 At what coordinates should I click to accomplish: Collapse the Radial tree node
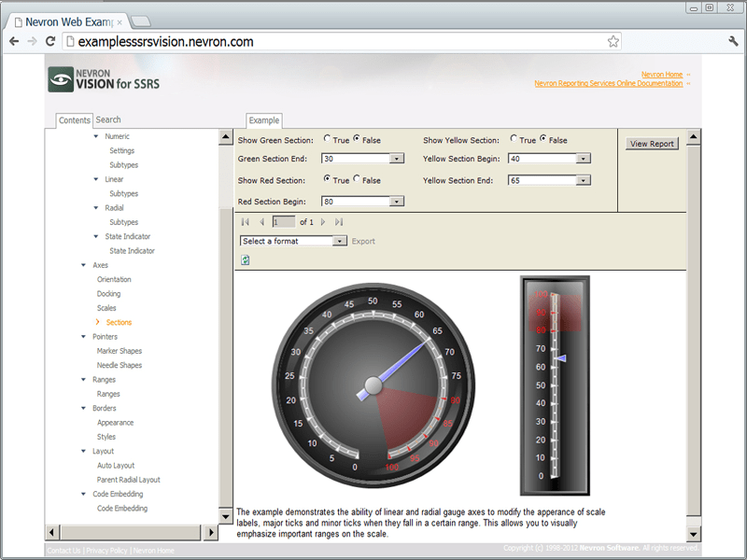tap(96, 208)
